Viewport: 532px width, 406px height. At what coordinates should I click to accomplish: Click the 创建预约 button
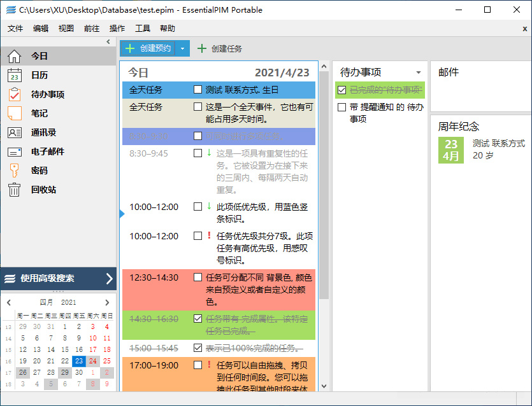[148, 49]
